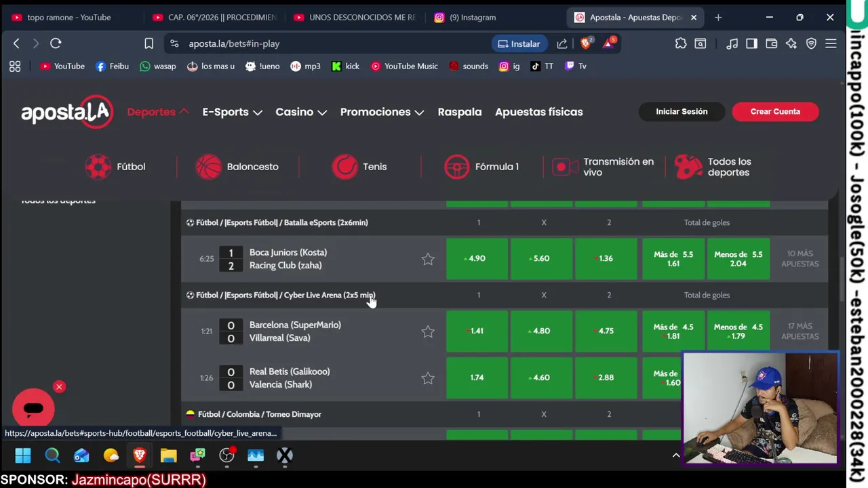Select Más de 5.5 at 1.61

pyautogui.click(x=673, y=258)
